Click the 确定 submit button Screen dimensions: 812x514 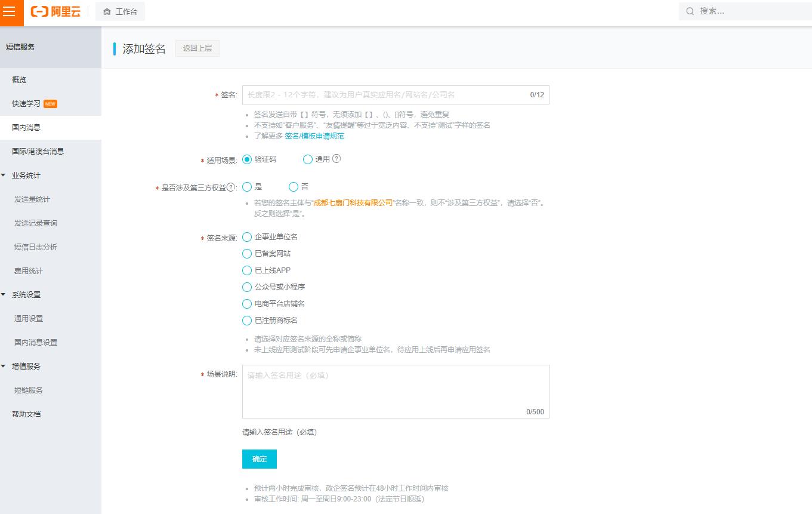click(260, 459)
